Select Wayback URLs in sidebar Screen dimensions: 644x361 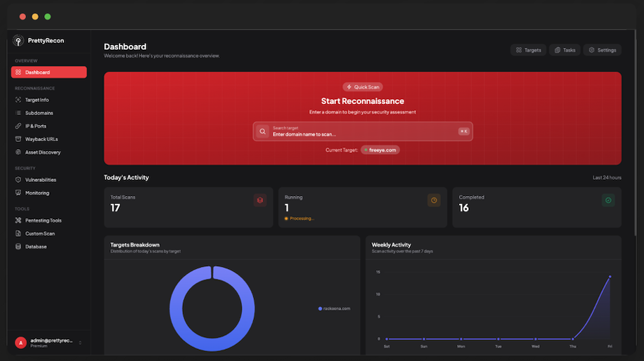pyautogui.click(x=49, y=139)
